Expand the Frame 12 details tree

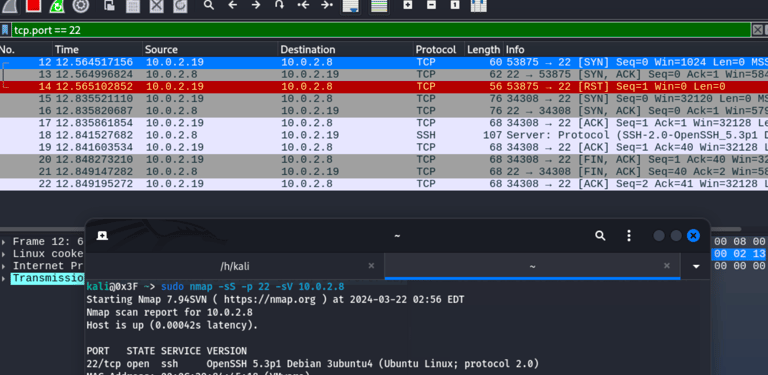4,242
